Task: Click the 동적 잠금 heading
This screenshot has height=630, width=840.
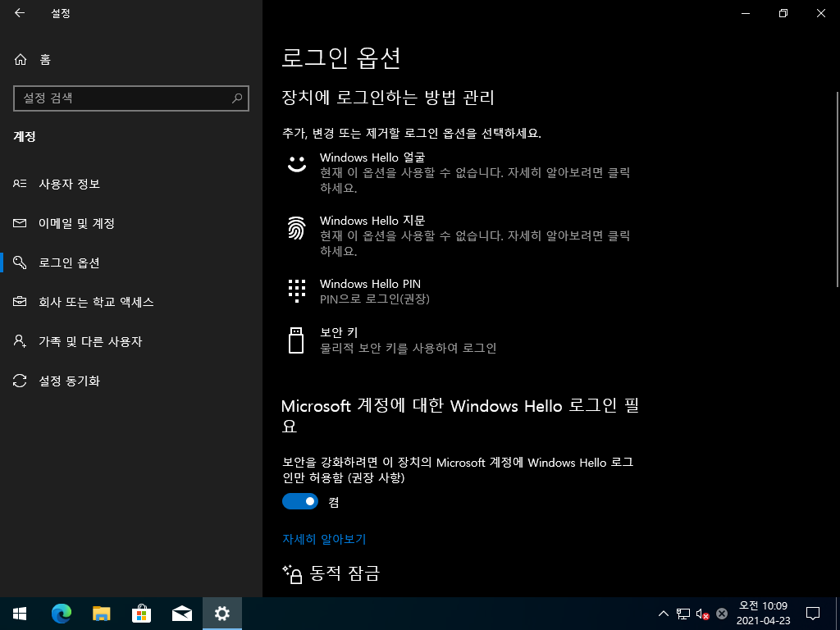Action: click(345, 573)
